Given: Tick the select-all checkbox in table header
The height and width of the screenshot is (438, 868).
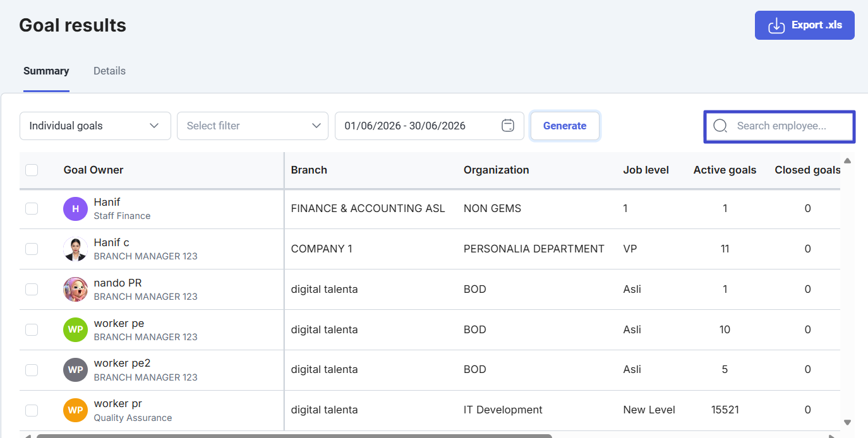Looking at the screenshot, I should [32, 170].
